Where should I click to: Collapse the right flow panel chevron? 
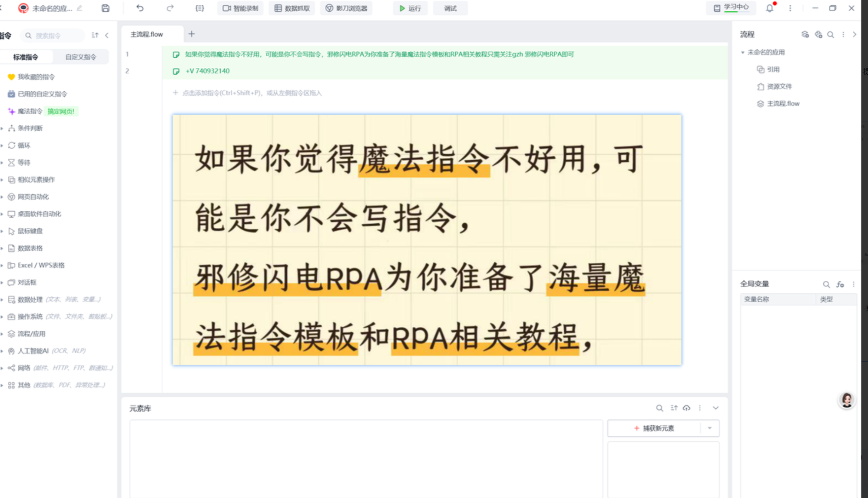[x=854, y=34]
